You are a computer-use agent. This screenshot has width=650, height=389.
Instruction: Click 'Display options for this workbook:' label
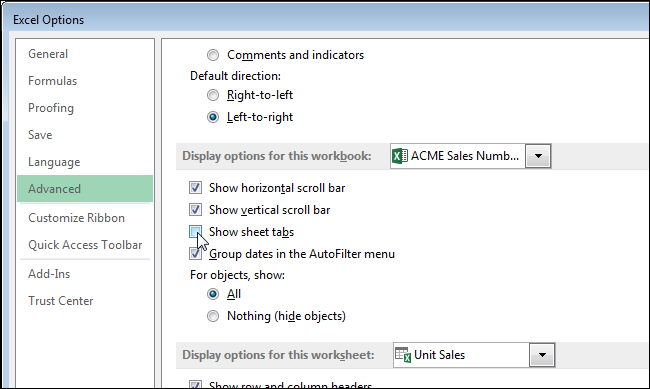pos(277,156)
